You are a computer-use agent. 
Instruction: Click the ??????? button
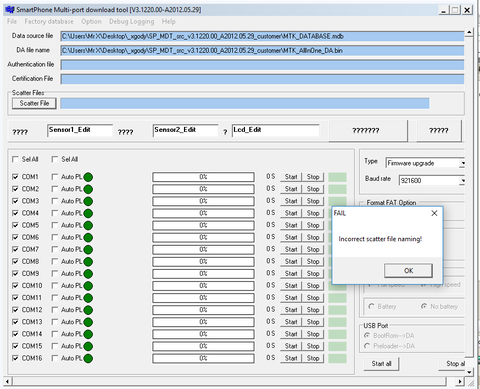[x=368, y=131]
